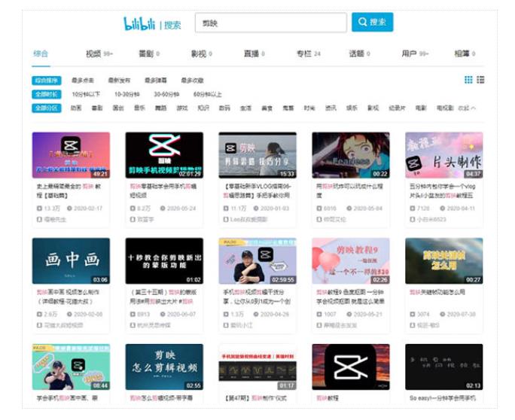Click the date icon beside 2020-05-24

[x=161, y=208]
